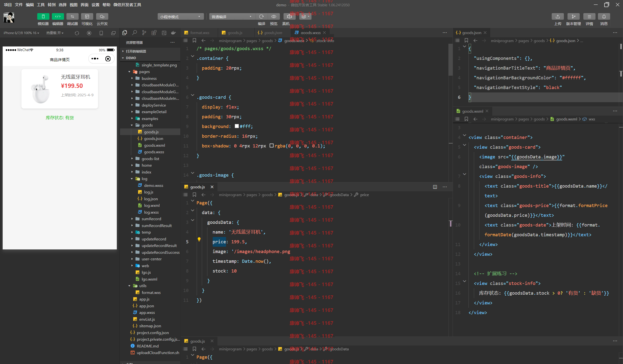Image resolution: width=623 pixels, height=364 pixels.
Task: Click the 上传 upload icon
Action: point(558,17)
